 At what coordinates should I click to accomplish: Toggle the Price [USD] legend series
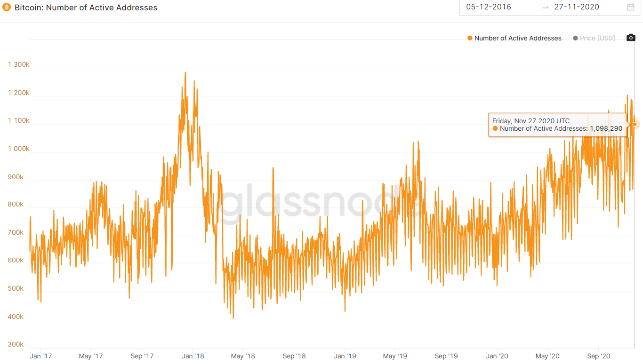(x=594, y=38)
